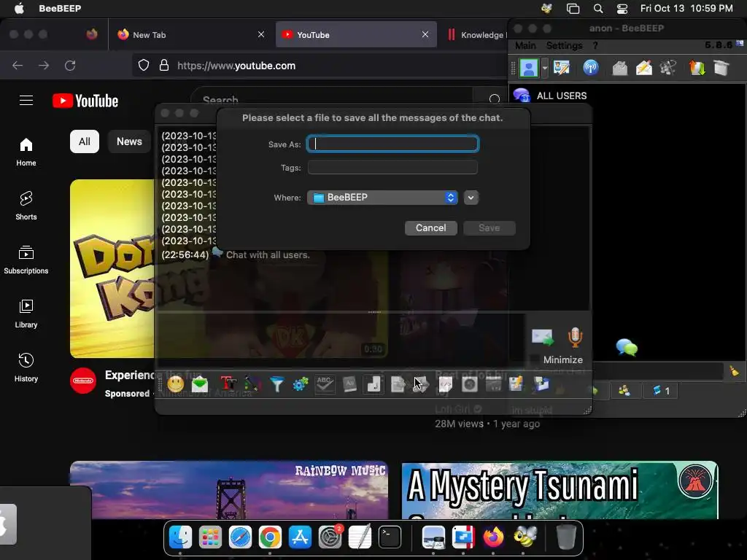
Task: Open Library in YouTube sidebar
Action: coord(26,314)
